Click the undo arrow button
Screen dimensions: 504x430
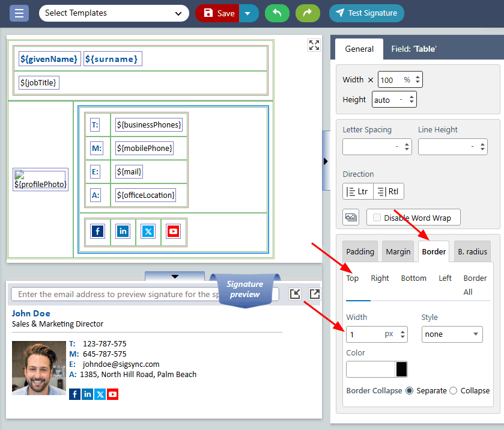pos(277,13)
